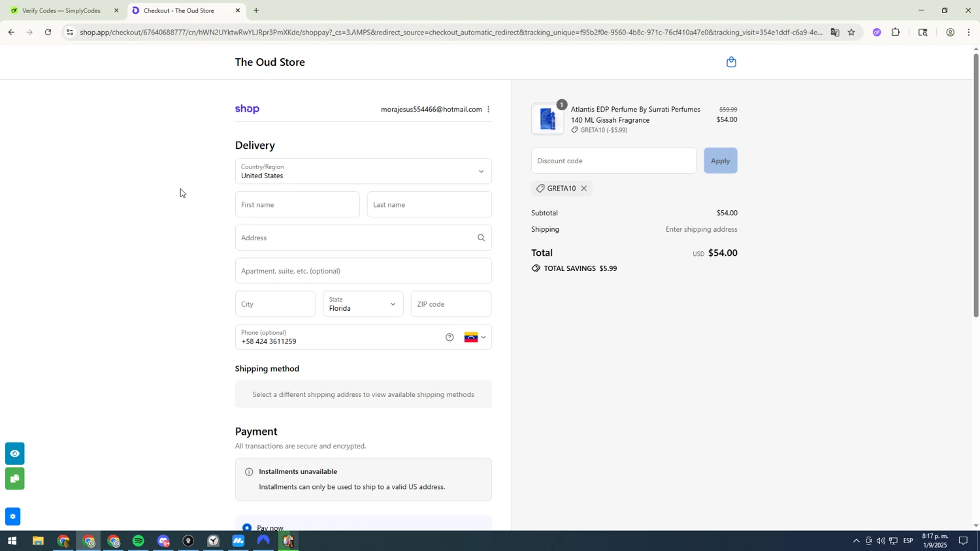
Task: Click the email morajesus554466@hotmail.com
Action: (x=431, y=110)
